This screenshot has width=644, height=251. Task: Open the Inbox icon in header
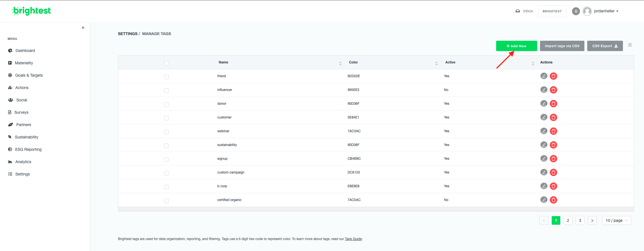click(518, 11)
